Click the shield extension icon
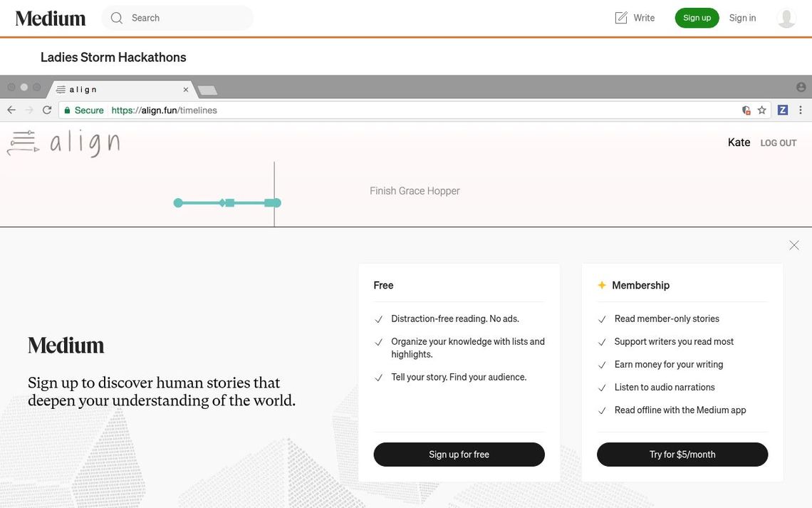 (746, 110)
